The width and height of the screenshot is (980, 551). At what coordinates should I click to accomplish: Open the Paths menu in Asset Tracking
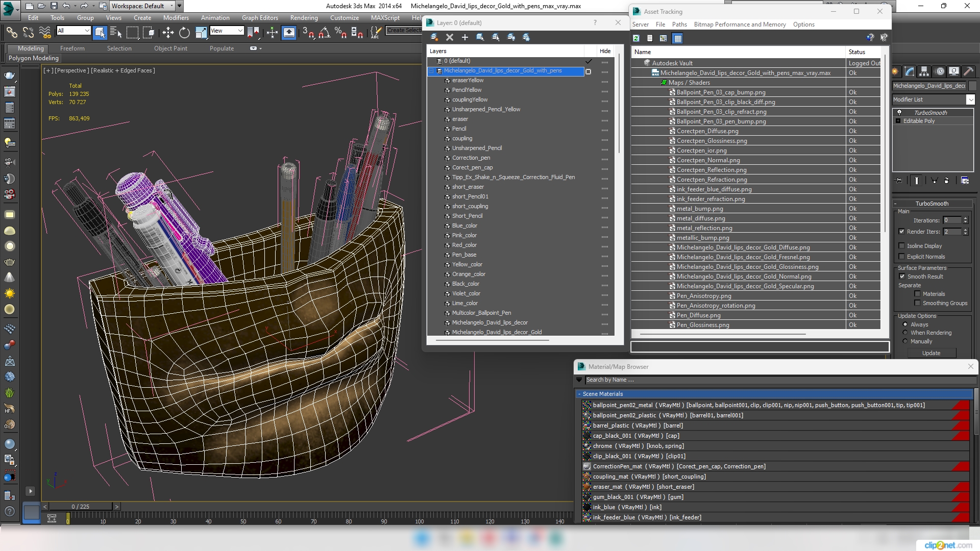(679, 24)
